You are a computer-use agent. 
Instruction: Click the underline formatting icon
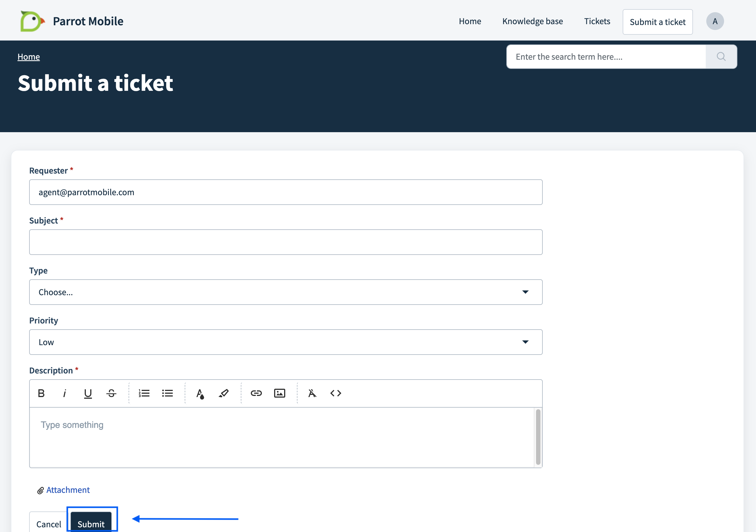coord(88,393)
